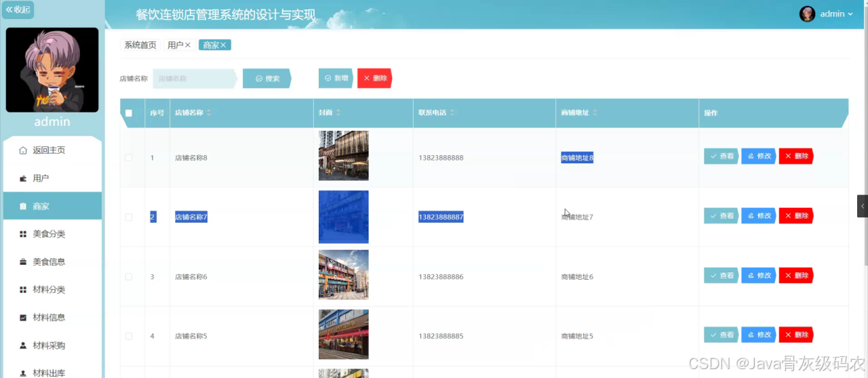Image resolution: width=868 pixels, height=378 pixels.
Task: Check the row 3 checkbox
Action: [129, 276]
